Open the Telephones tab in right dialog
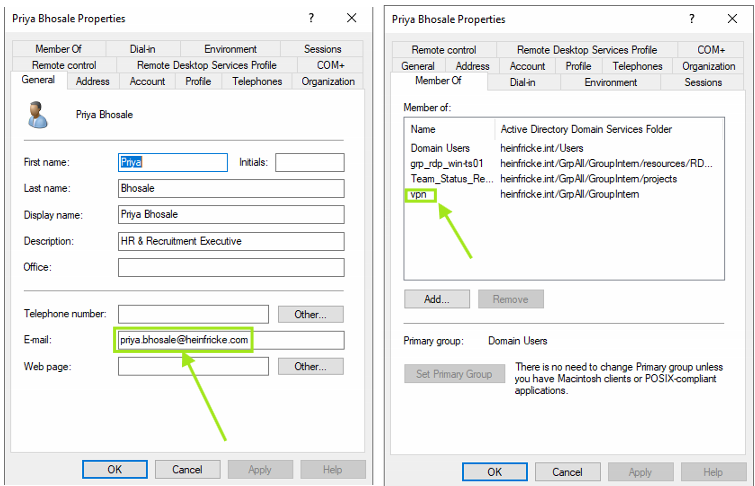Image resolution: width=755 pixels, height=486 pixels. click(x=637, y=66)
